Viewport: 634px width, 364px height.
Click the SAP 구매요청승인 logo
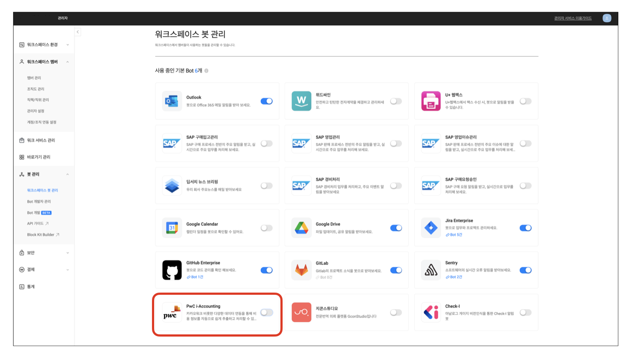pos(431,185)
